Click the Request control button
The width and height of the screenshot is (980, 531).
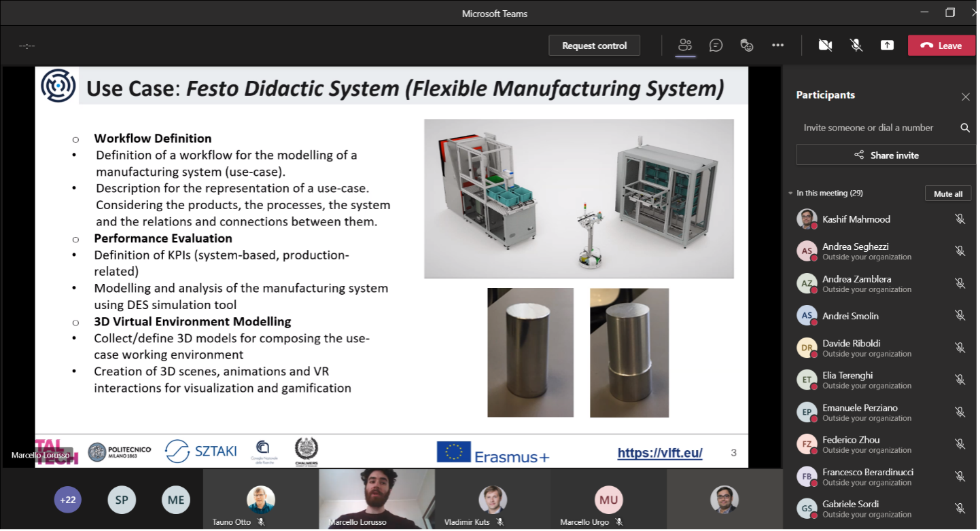pyautogui.click(x=594, y=45)
